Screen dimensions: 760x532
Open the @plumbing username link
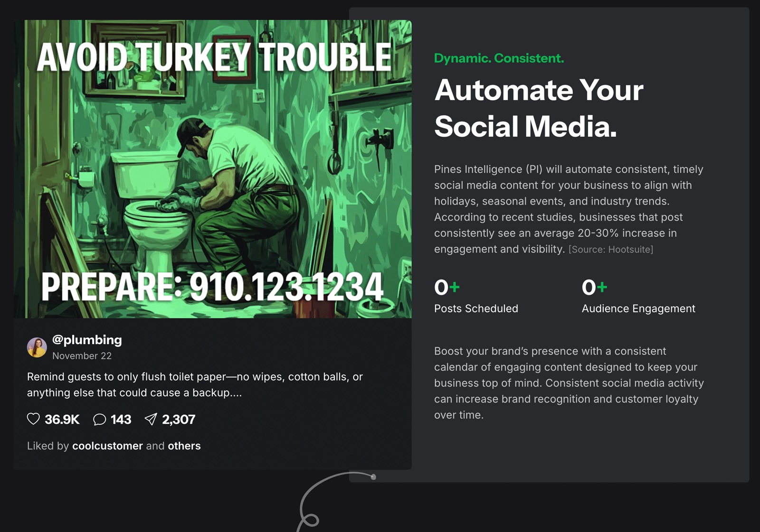pos(87,340)
